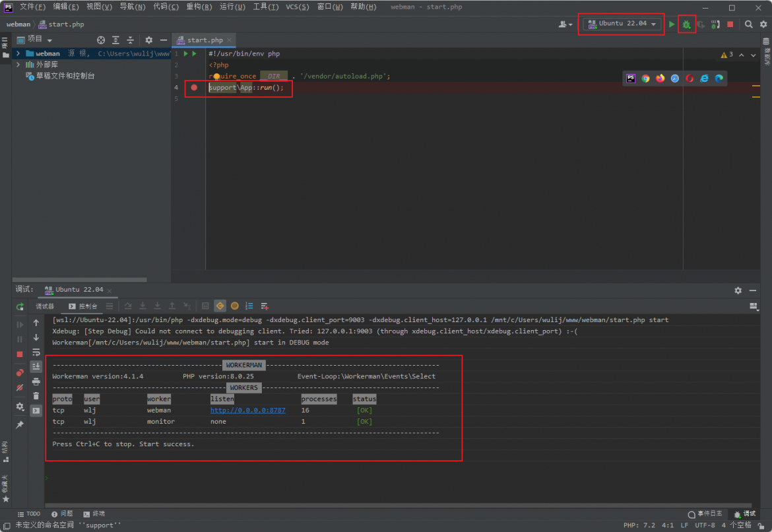Open the file in Opera
772x532 pixels.
(690, 79)
